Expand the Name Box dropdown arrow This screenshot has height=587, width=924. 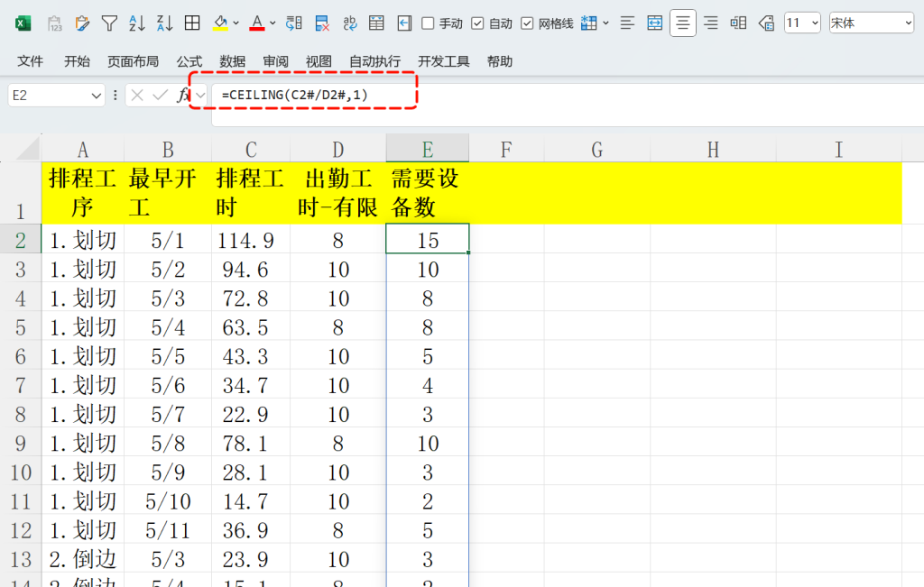(x=97, y=96)
